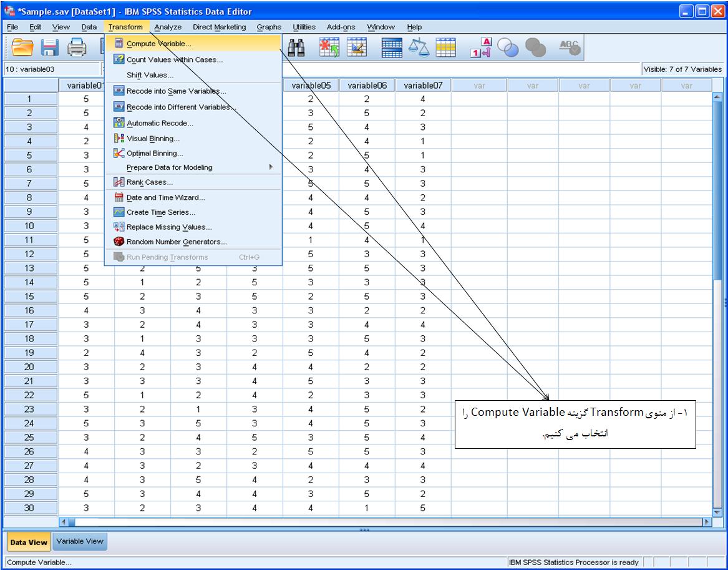Select Create Time Series... entry
The height and width of the screenshot is (570, 728).
[x=193, y=212]
